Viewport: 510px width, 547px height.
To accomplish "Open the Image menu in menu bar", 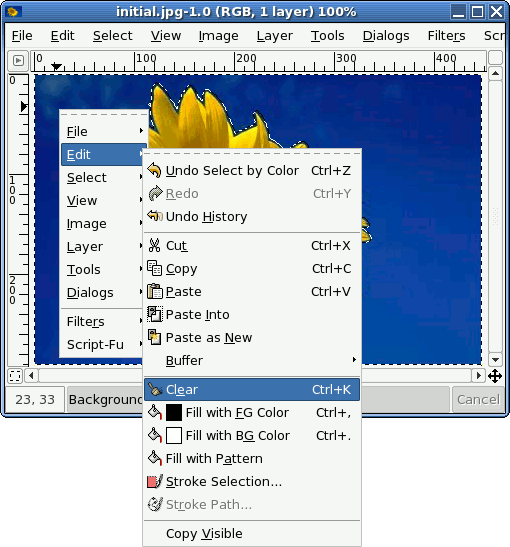I will click(x=218, y=36).
